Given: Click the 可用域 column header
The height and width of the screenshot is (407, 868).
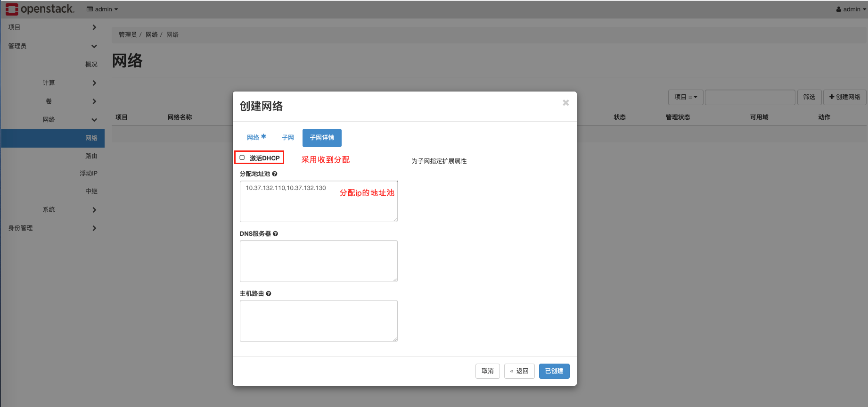Looking at the screenshot, I should click(759, 117).
